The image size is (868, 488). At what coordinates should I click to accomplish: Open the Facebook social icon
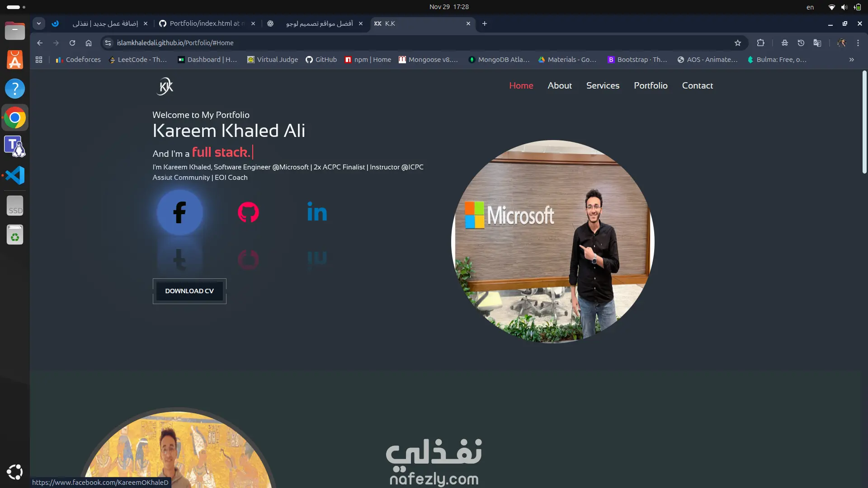[x=179, y=212]
